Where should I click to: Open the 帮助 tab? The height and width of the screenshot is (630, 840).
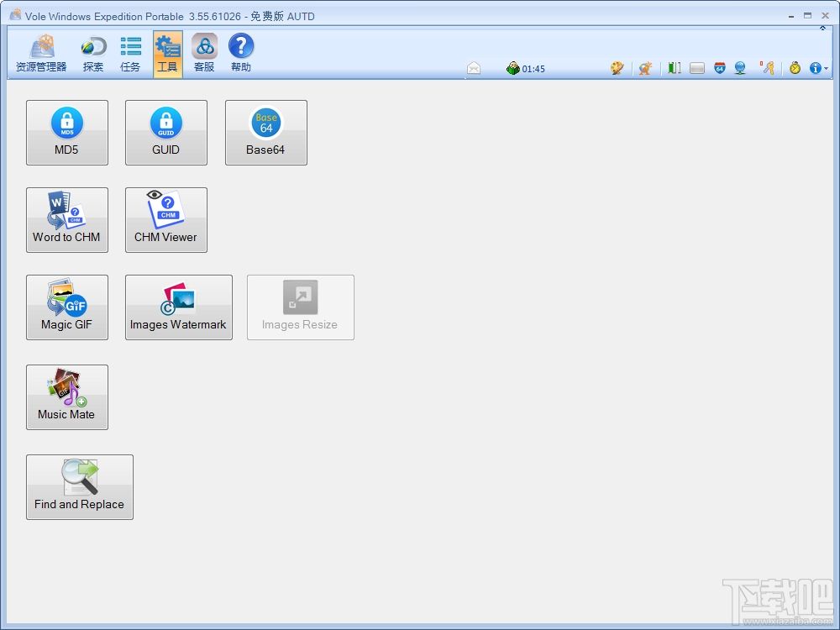tap(241, 54)
